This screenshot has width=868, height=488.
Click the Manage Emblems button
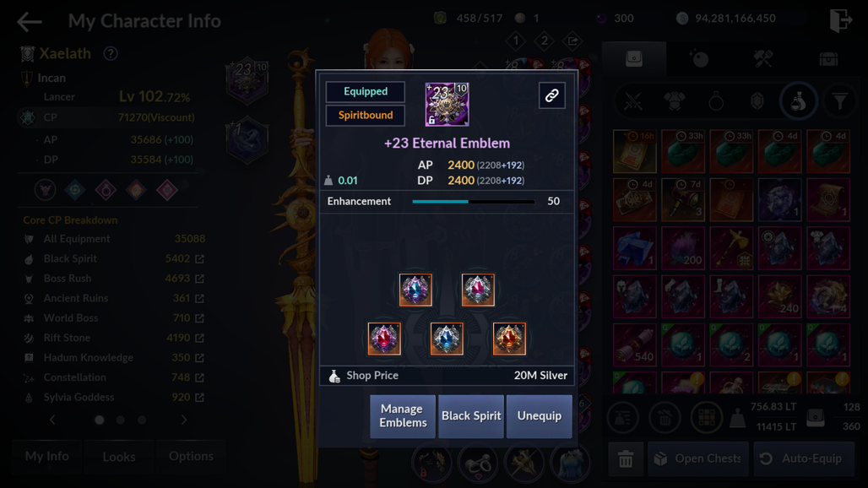[403, 416]
